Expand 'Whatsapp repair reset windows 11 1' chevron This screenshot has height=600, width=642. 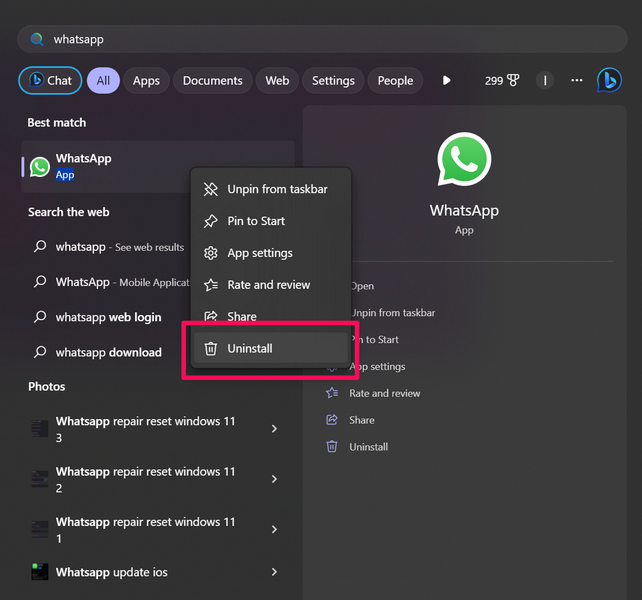[x=275, y=529]
